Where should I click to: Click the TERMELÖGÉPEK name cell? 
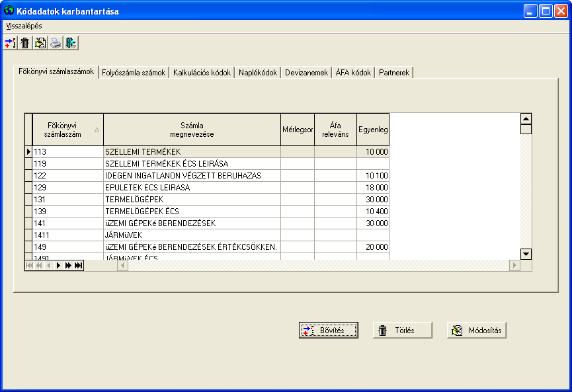click(192, 200)
